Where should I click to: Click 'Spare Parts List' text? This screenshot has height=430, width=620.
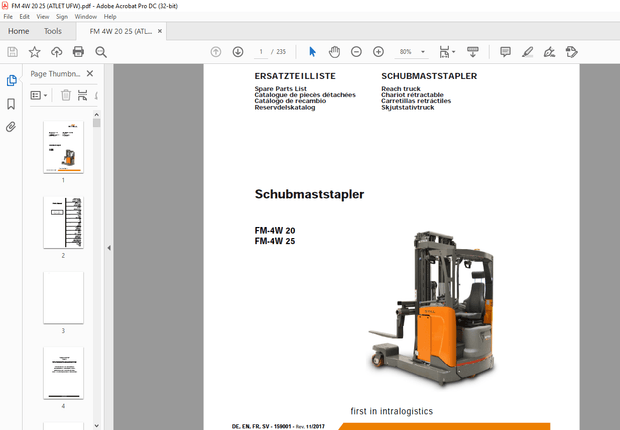[x=280, y=89]
